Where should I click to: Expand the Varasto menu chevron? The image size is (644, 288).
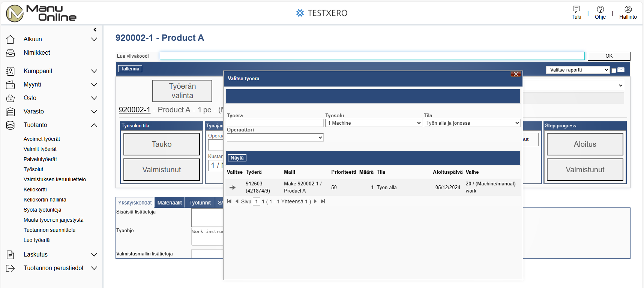pos(94,112)
